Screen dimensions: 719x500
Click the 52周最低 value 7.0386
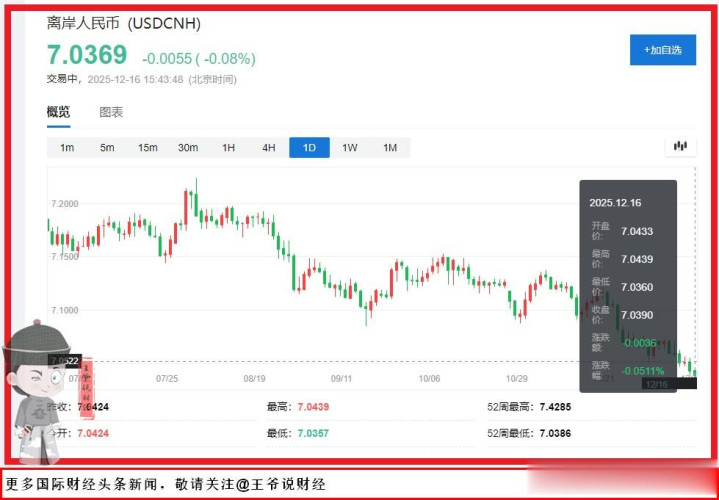555,433
